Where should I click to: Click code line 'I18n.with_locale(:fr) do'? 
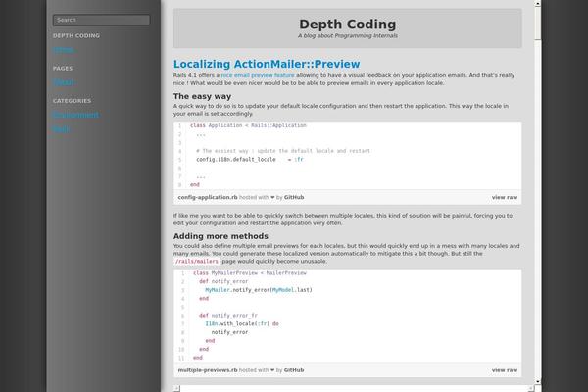tap(242, 323)
